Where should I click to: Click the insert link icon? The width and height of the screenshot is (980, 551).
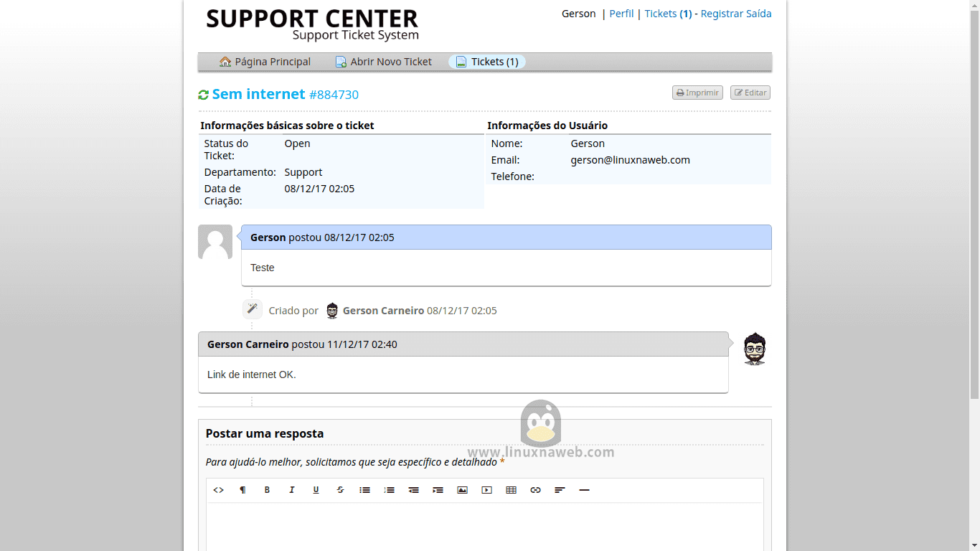(535, 490)
